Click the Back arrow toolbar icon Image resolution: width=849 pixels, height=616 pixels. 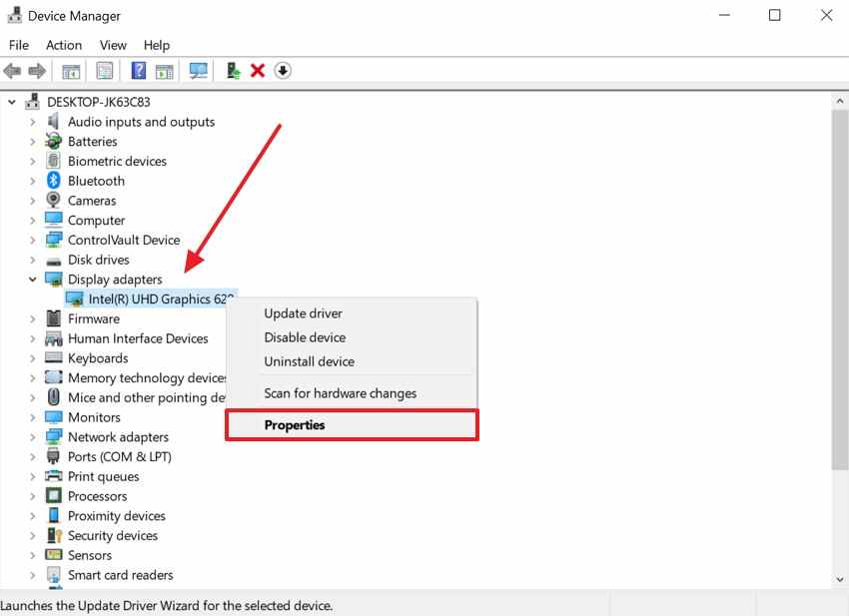12,71
